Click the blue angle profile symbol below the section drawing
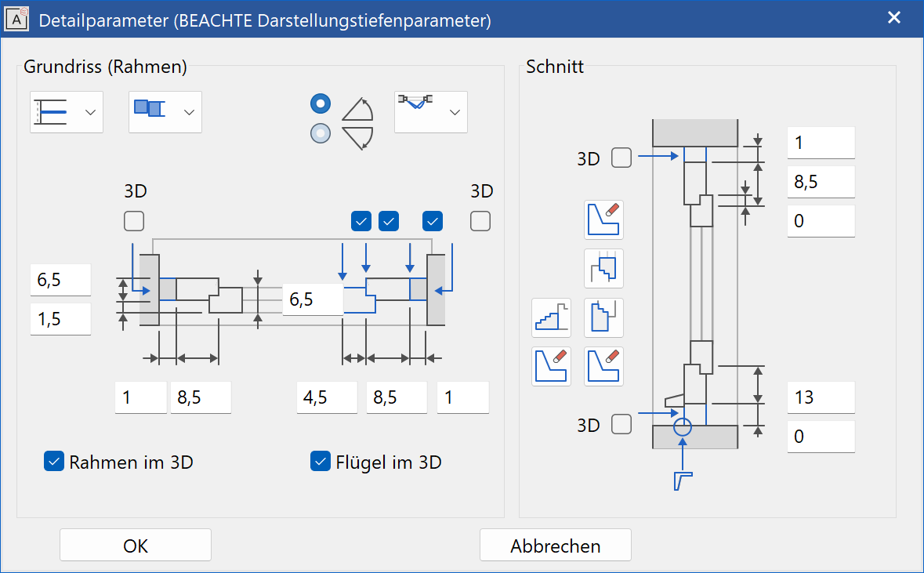This screenshot has width=924, height=573. click(683, 481)
